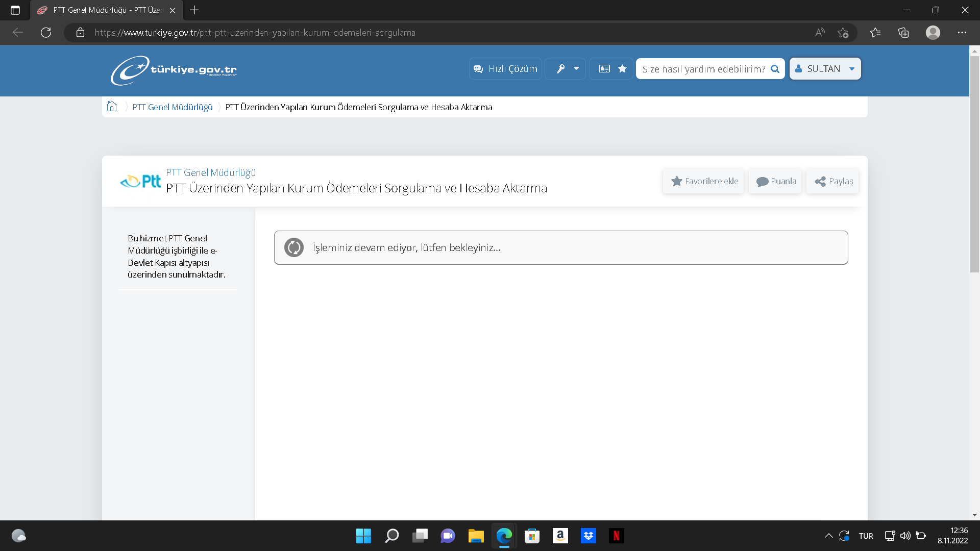Expand the key icon accessibility dropdown
This screenshot has width=980, height=551.
[566, 69]
